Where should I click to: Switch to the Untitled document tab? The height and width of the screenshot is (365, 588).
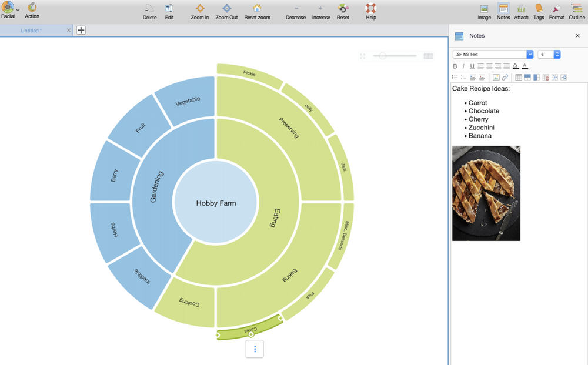(32, 31)
